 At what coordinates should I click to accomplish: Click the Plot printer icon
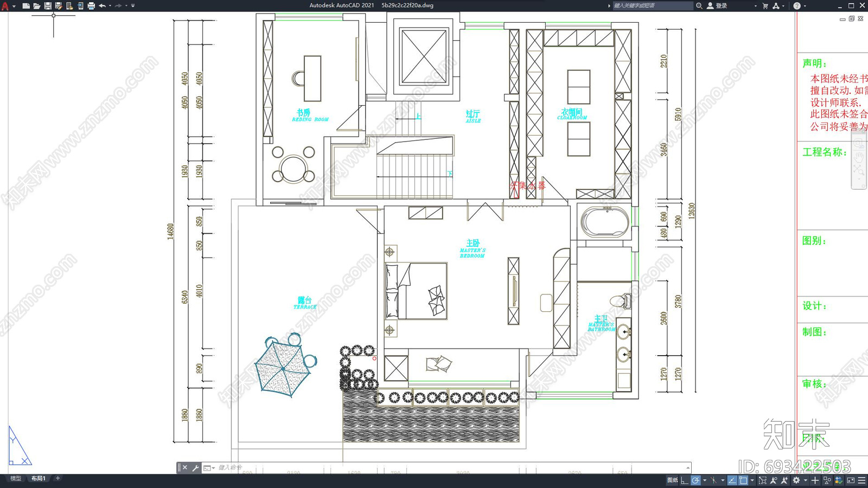tap(91, 5)
